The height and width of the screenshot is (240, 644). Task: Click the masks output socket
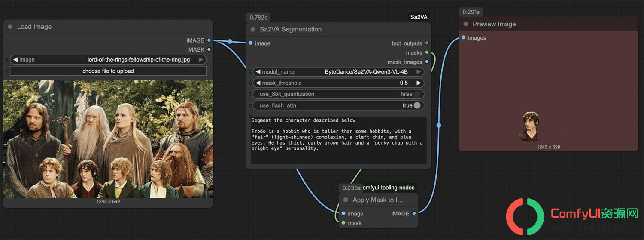click(x=427, y=52)
